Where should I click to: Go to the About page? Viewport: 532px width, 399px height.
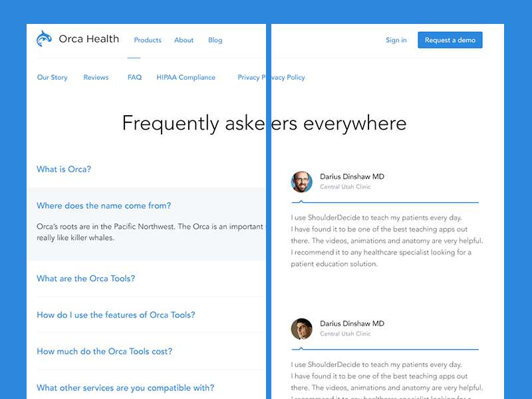click(184, 40)
